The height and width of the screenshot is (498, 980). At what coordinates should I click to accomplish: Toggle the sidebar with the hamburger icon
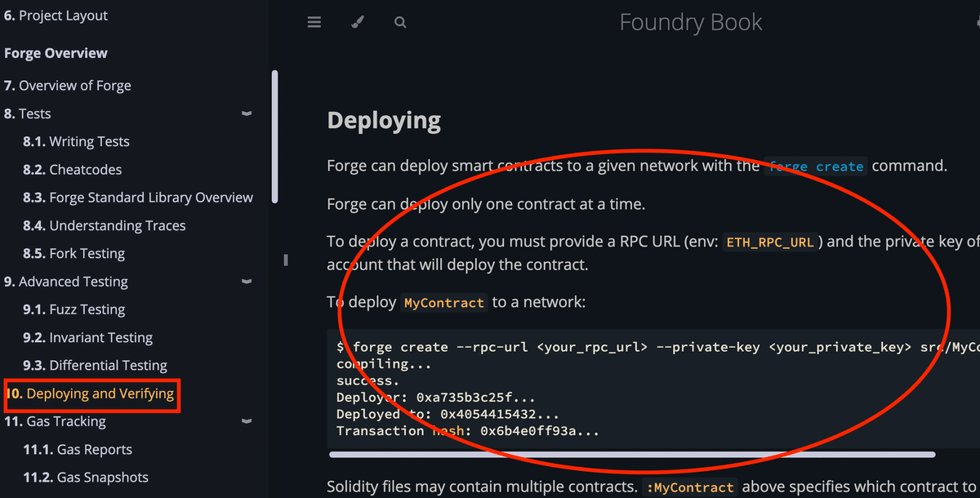pos(314,22)
